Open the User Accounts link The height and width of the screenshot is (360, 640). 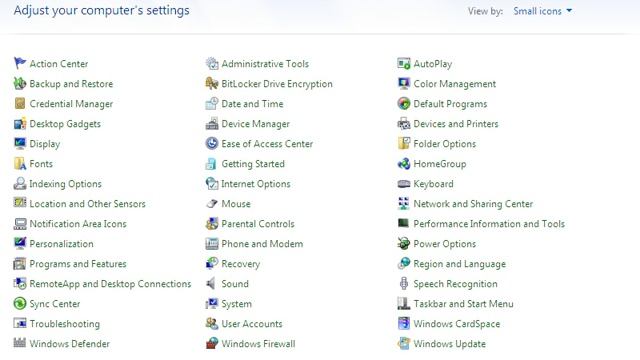252,324
